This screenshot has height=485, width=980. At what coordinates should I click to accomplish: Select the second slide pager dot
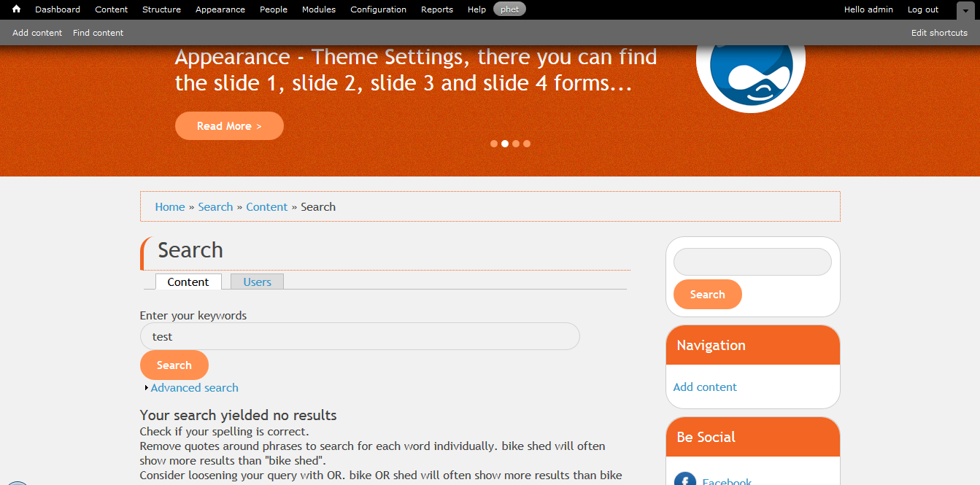pos(505,144)
